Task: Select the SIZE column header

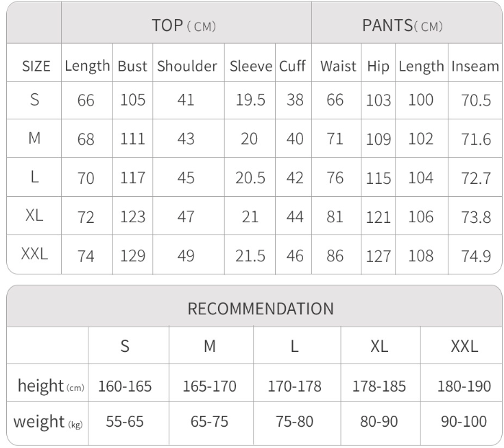Action: click(36, 66)
